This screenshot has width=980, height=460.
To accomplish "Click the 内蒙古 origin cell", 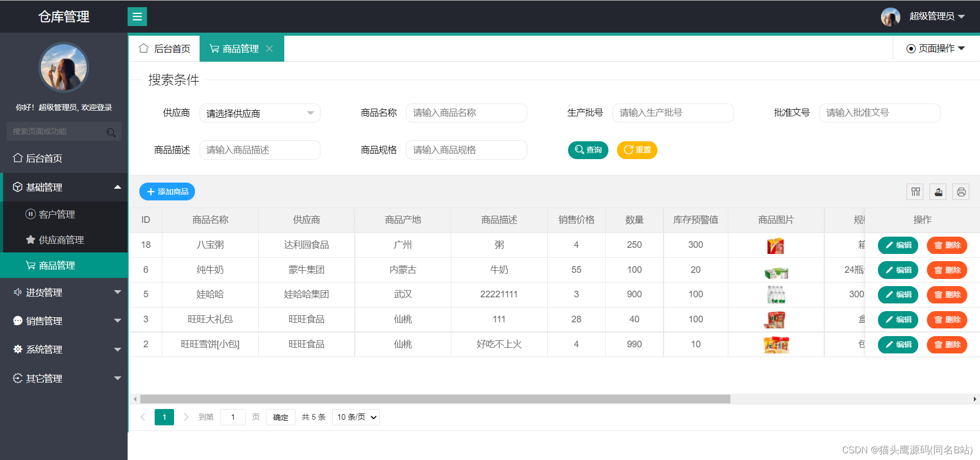I will point(403,270).
